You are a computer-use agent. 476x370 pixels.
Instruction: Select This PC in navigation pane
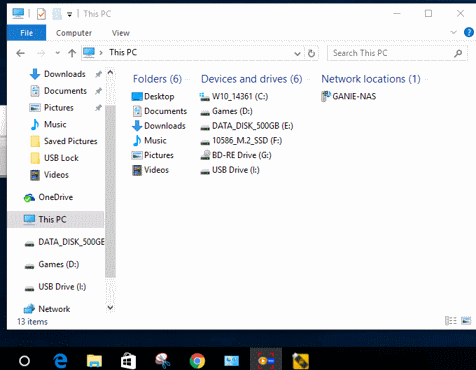[x=55, y=219]
